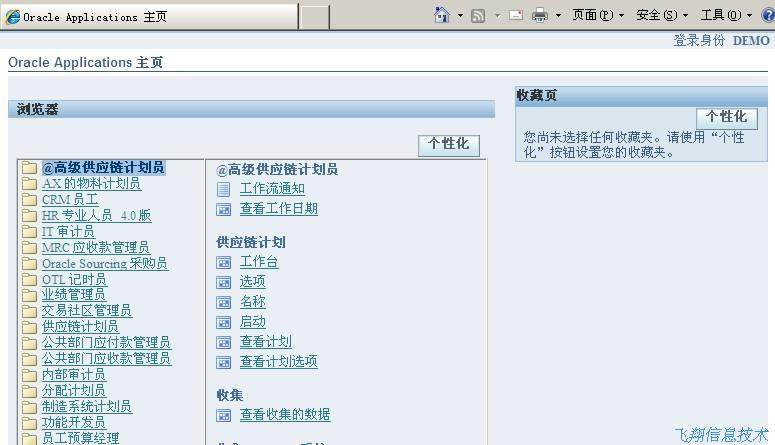Open the 查看工作日期 function link
The image size is (775, 445).
(x=279, y=209)
